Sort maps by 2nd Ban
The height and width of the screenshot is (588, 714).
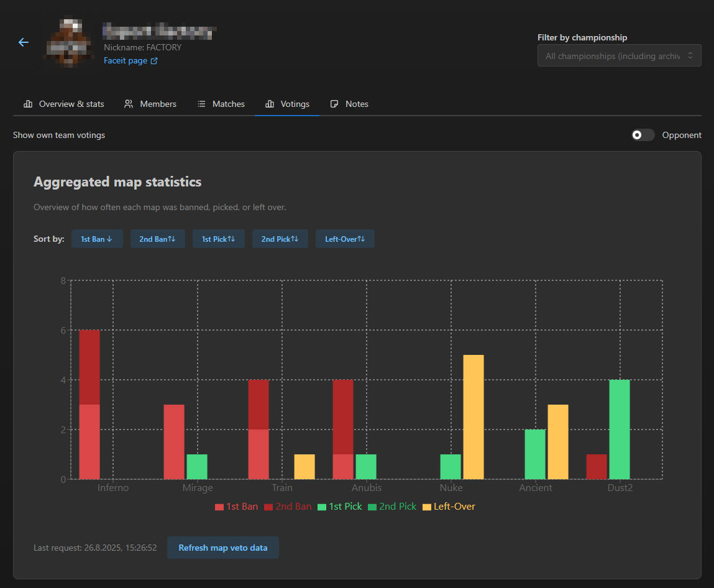tap(157, 239)
